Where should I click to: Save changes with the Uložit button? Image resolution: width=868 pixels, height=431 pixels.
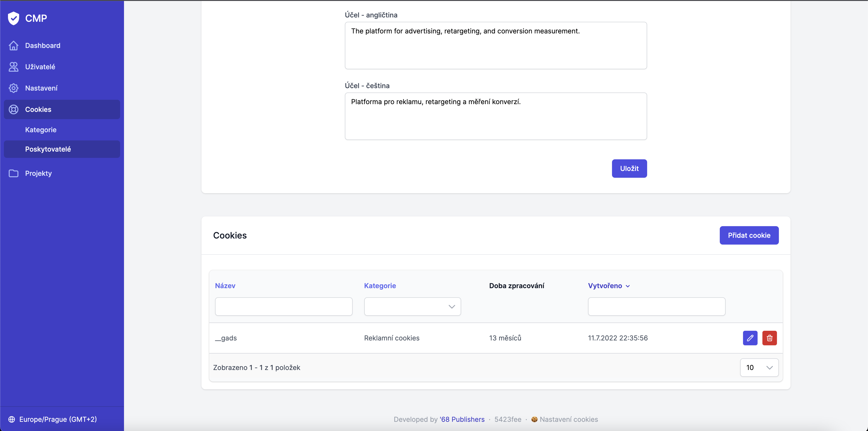tap(629, 169)
